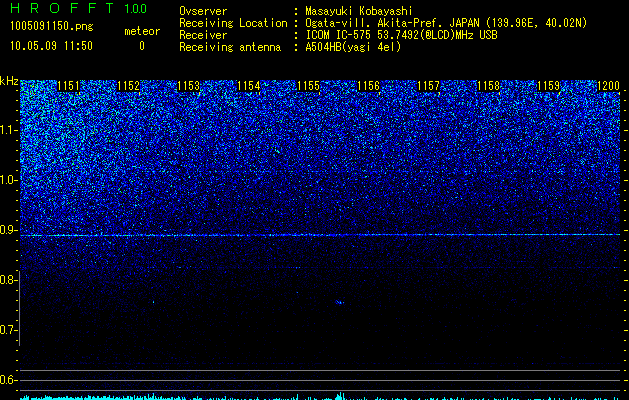Click the 1152 time marker

128,86
